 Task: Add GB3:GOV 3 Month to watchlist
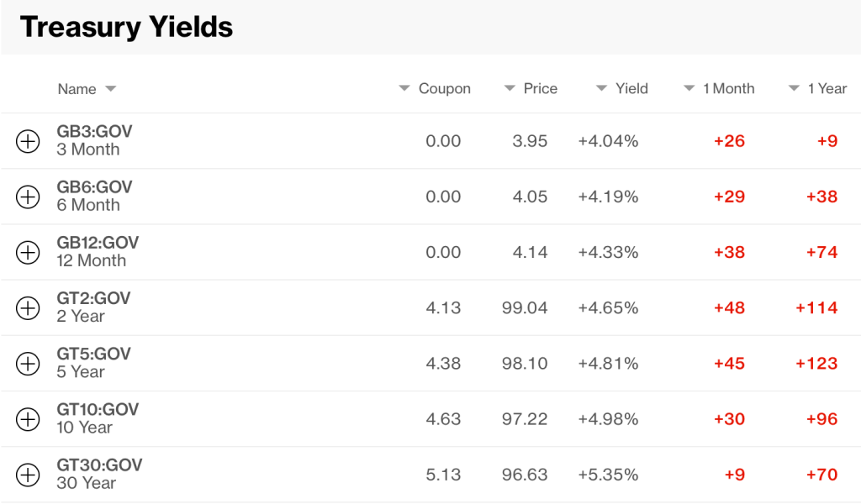(x=28, y=141)
